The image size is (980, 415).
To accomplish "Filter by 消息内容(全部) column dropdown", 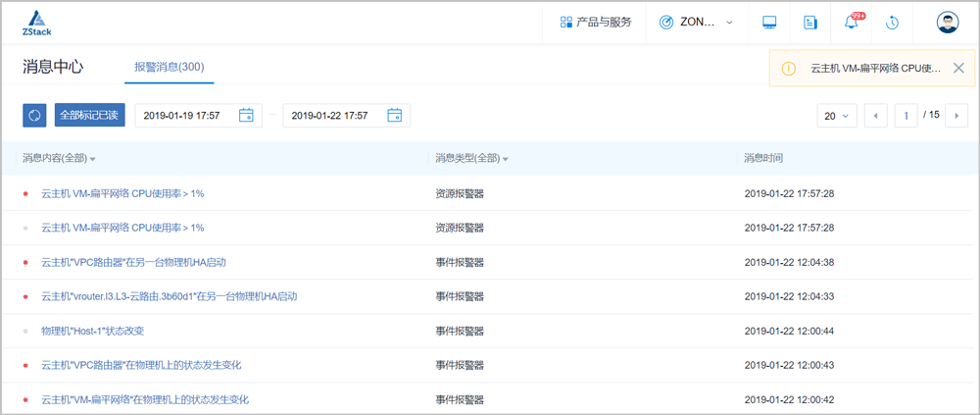I will [x=59, y=159].
